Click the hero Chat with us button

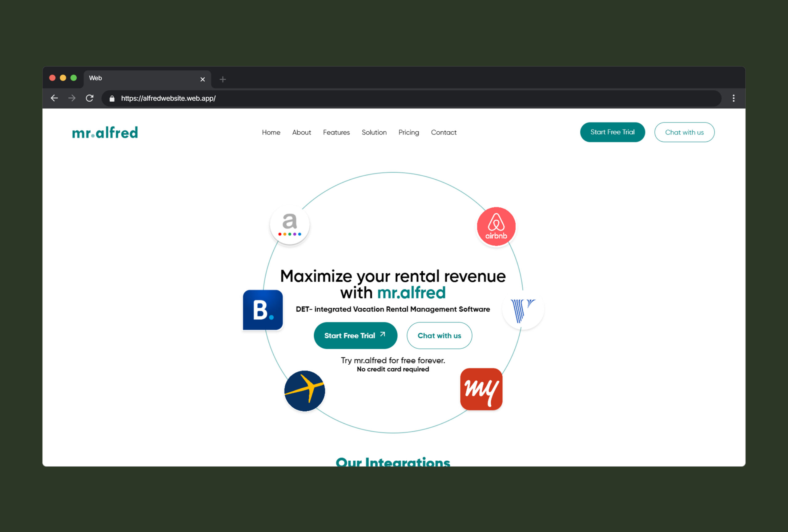pos(439,335)
